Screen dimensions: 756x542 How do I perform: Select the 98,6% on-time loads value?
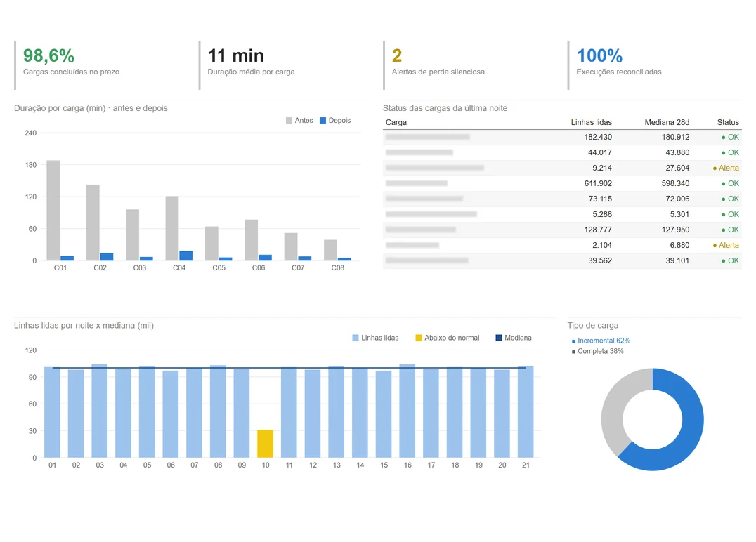[x=48, y=56]
